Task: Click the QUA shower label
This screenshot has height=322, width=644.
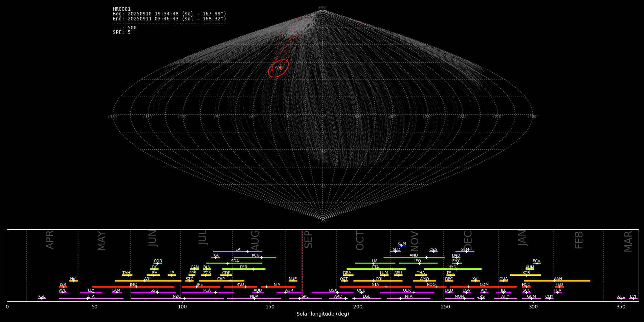Action: tap(503, 279)
